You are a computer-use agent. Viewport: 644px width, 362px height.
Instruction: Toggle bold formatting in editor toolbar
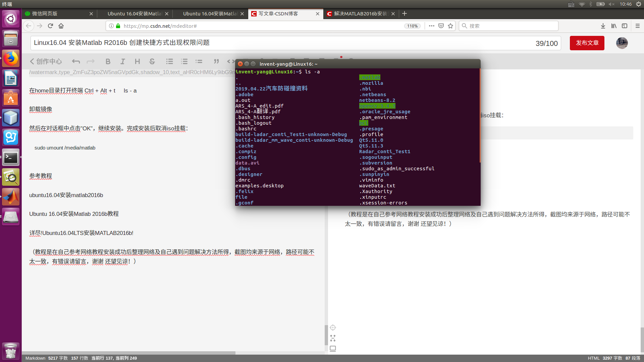[108, 61]
